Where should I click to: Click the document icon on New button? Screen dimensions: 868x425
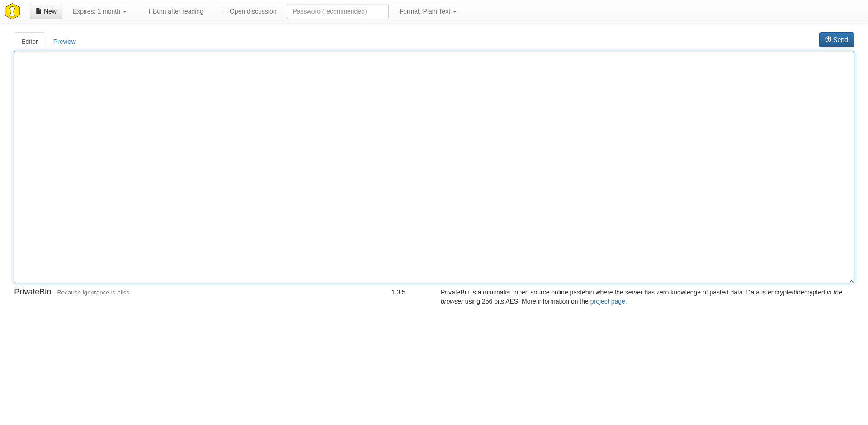[x=38, y=11]
